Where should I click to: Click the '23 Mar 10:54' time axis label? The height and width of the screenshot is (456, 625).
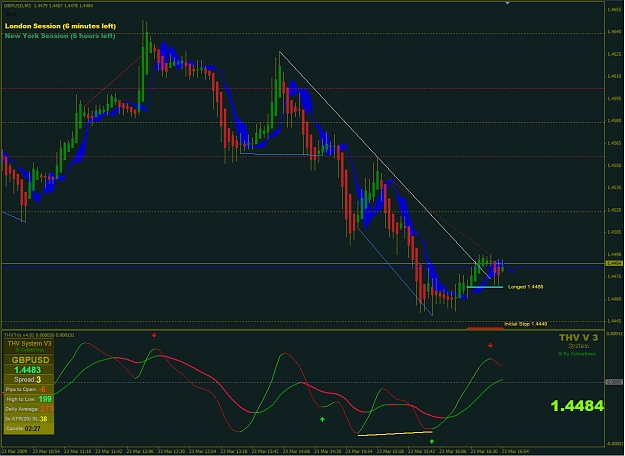point(46,451)
